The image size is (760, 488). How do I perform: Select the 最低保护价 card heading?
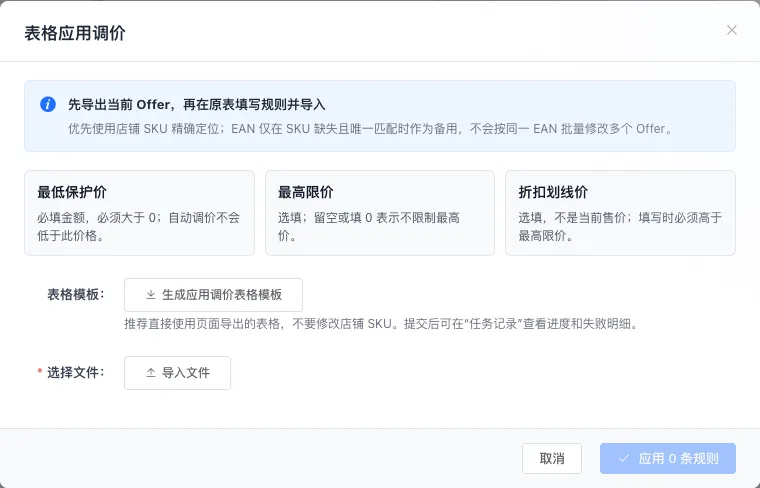click(x=72, y=192)
